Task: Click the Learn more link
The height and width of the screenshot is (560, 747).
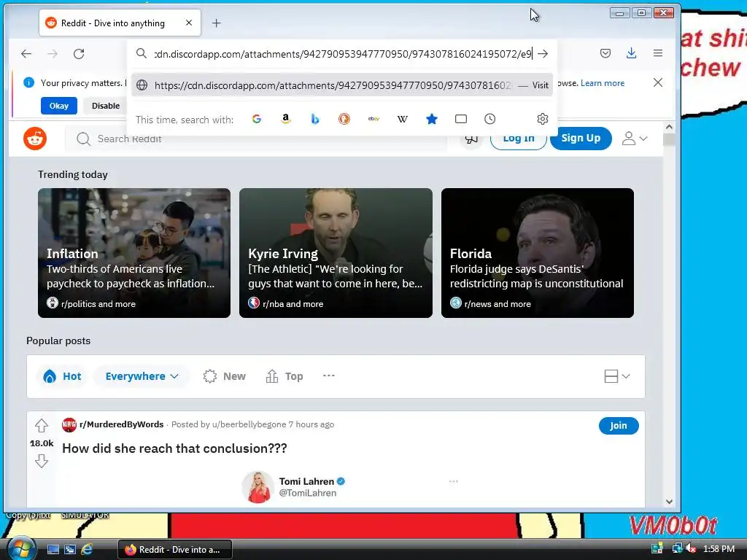Action: [602, 83]
